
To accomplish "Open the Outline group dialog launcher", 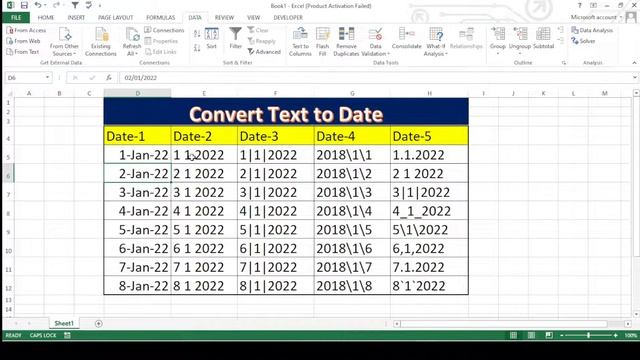I will pos(564,63).
